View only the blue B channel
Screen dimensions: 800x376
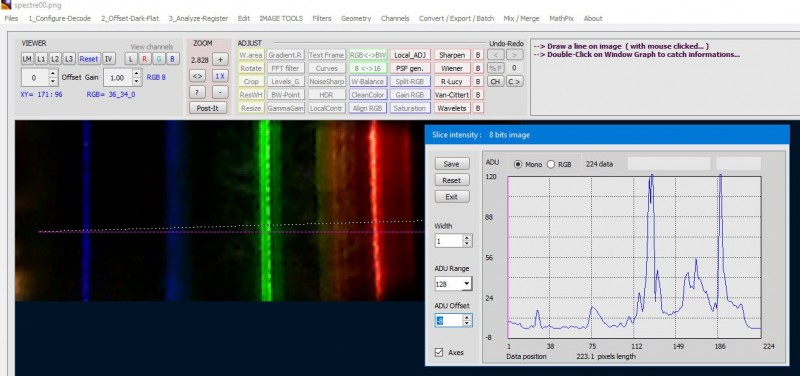[x=172, y=59]
